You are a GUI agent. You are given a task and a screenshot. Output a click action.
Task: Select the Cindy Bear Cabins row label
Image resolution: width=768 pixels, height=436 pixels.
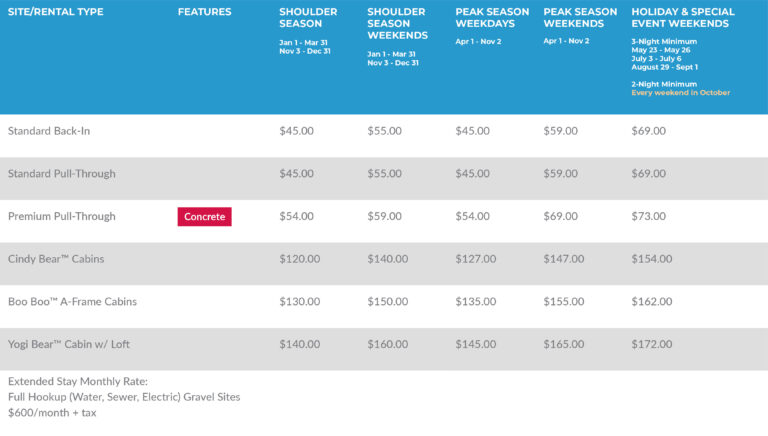(x=56, y=259)
